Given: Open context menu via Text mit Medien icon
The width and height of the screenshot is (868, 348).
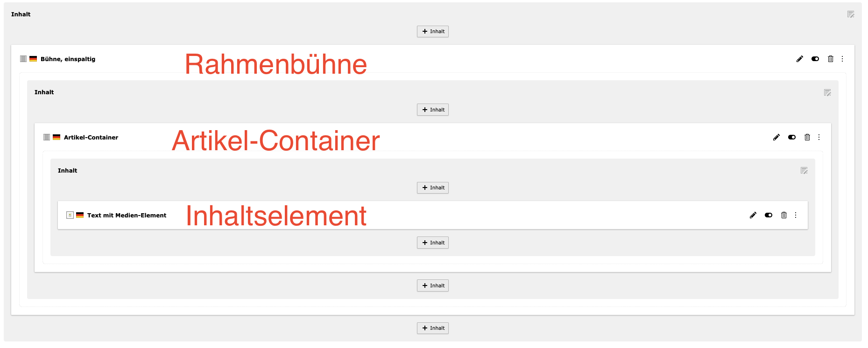Looking at the screenshot, I should [70, 215].
